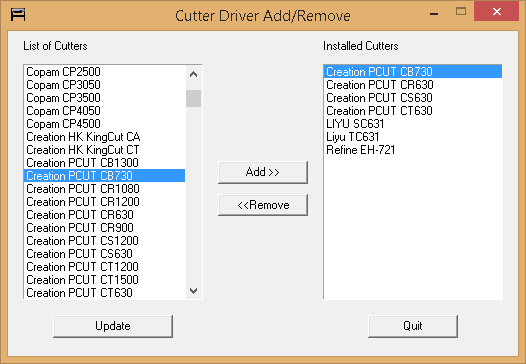Viewport: 526px width, 364px height.
Task: Click the scroll up arrow in List of Cutters
Action: pos(194,74)
